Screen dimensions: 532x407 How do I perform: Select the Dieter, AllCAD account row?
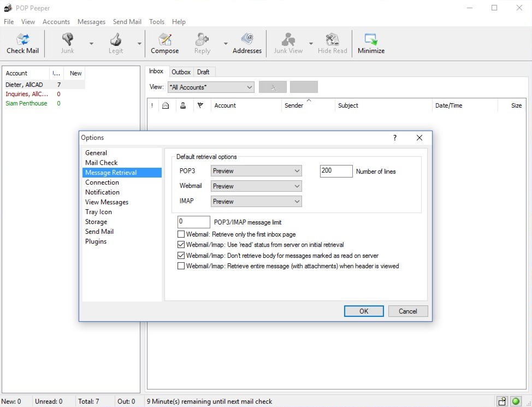44,85
